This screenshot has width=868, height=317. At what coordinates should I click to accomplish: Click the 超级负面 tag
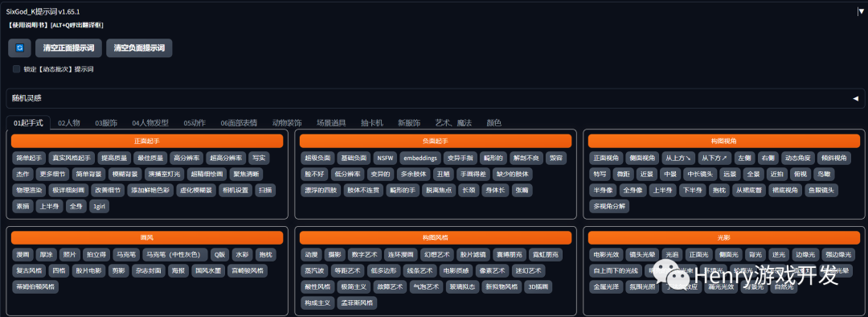click(317, 158)
